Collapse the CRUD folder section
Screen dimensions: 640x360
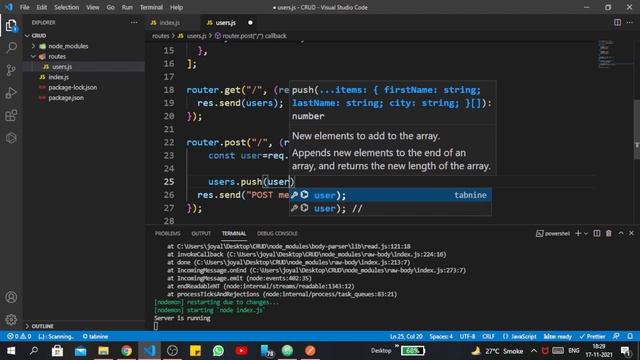click(84, 36)
